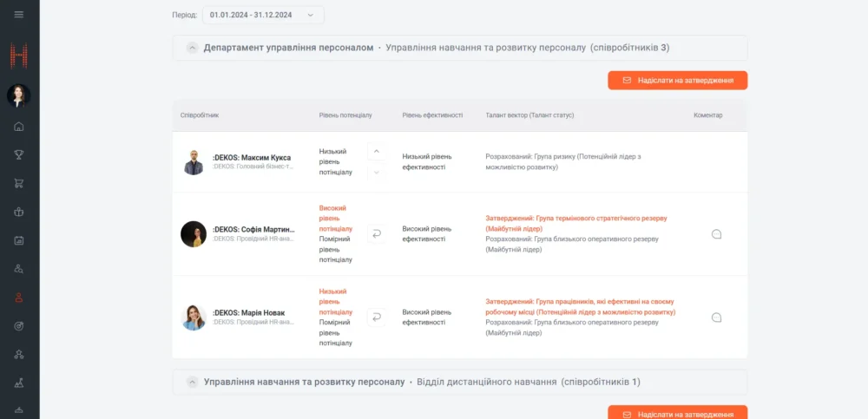
Task: Open the hamburger menu in the sidebar
Action: [19, 15]
